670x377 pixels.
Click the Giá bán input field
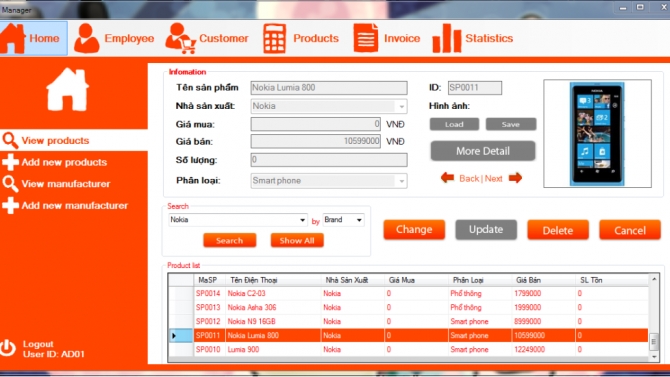tap(315, 141)
